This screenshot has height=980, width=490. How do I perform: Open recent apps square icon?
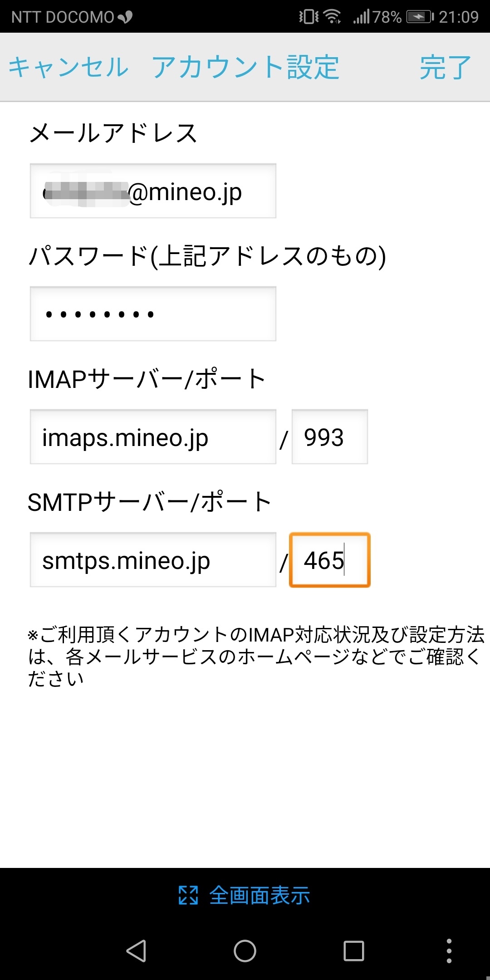pos(353,951)
